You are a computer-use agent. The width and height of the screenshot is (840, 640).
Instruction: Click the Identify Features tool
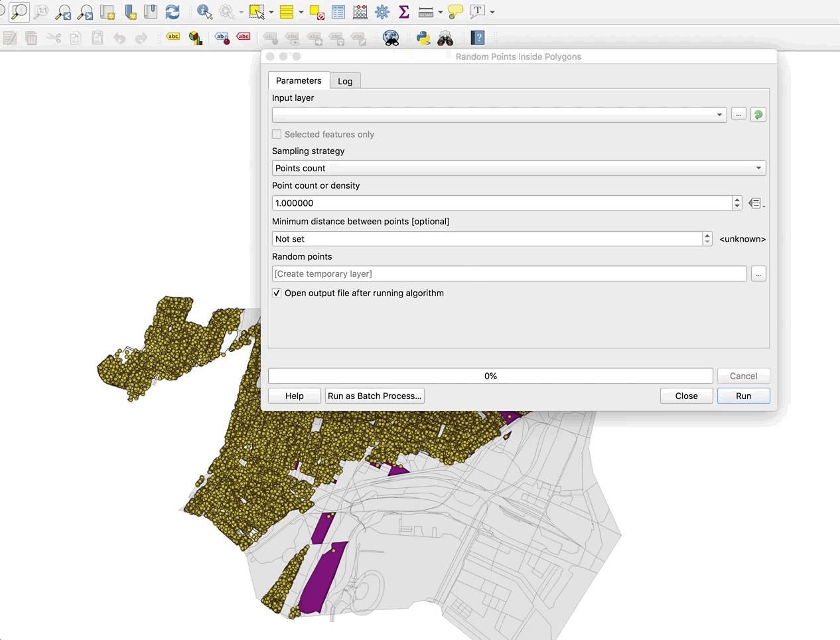[x=204, y=12]
